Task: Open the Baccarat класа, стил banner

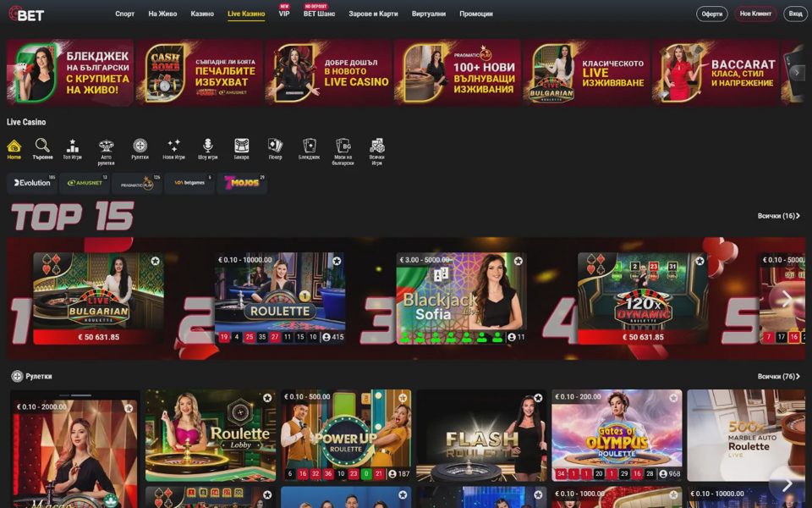Action: [x=716, y=73]
